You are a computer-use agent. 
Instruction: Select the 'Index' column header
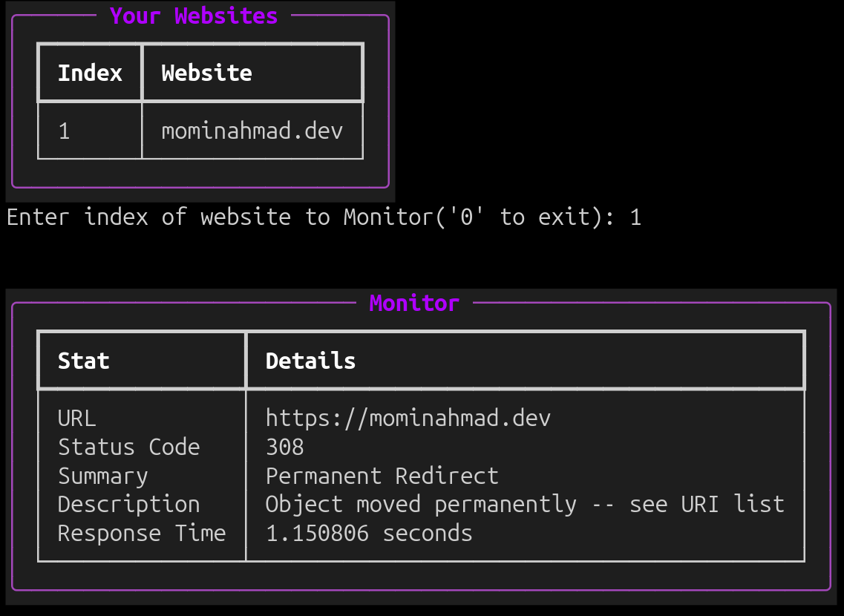90,73
